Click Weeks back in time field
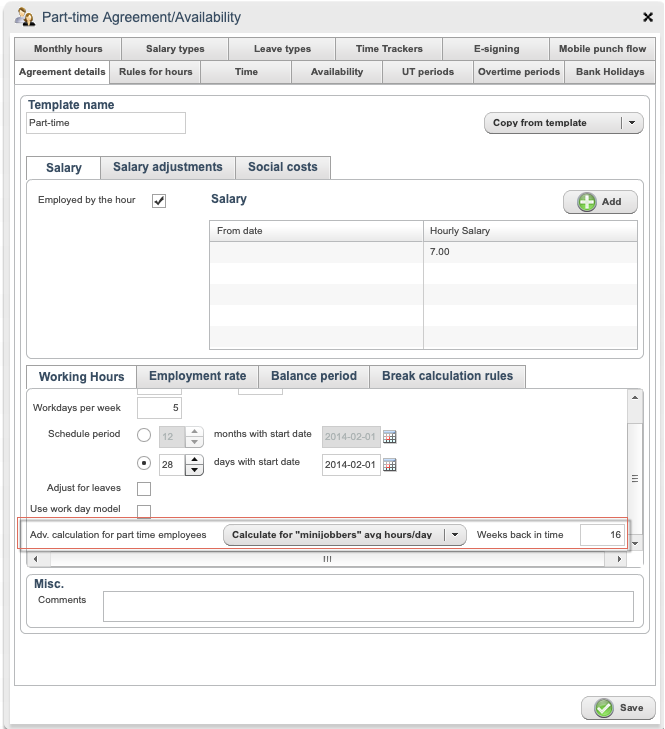Image resolution: width=665 pixels, height=729 pixels. coord(602,535)
